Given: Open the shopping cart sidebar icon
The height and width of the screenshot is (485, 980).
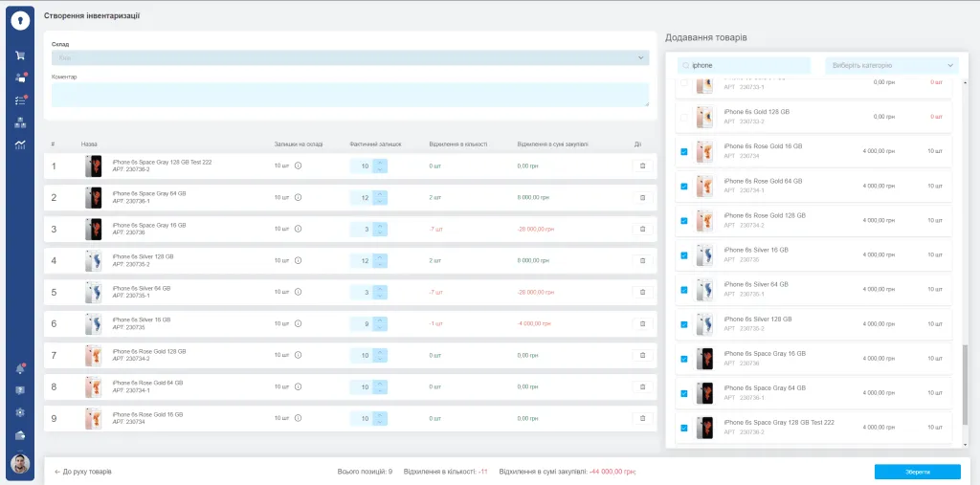Looking at the screenshot, I should [x=20, y=55].
